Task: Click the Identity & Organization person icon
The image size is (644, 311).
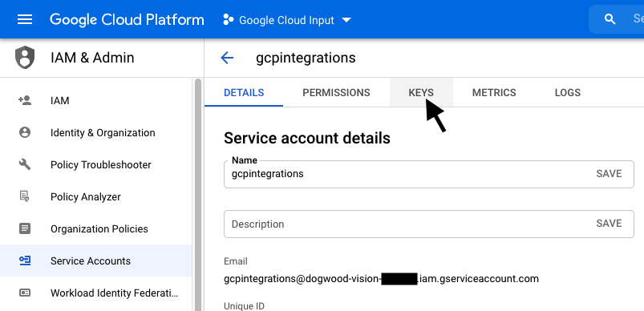Action: click(x=25, y=132)
